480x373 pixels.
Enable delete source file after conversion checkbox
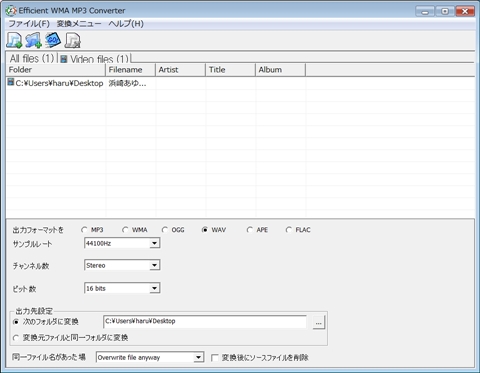(x=215, y=358)
